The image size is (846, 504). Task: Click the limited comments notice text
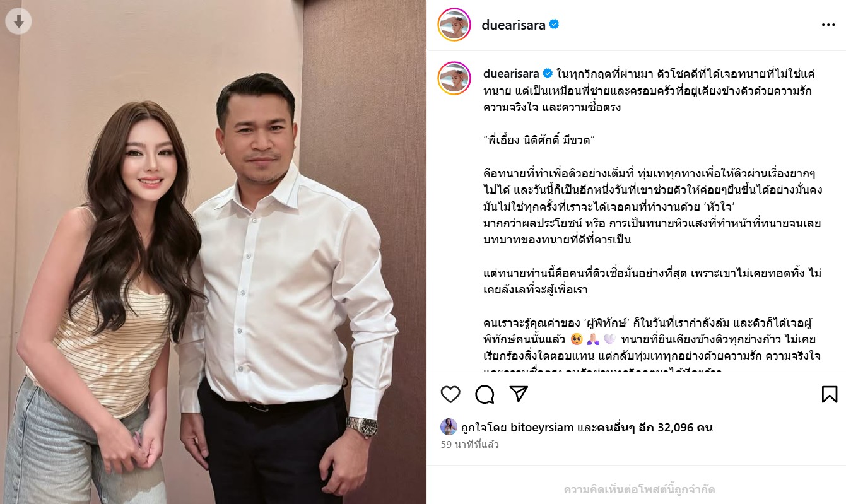click(x=639, y=489)
